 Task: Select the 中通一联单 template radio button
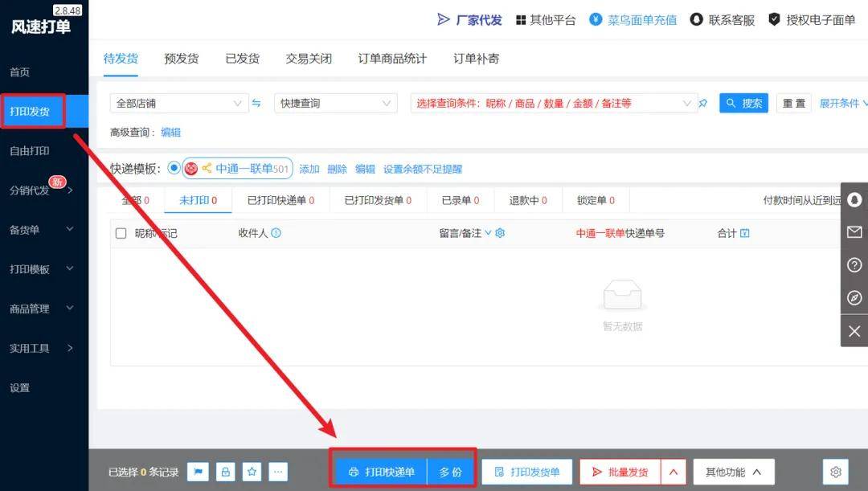pos(174,168)
